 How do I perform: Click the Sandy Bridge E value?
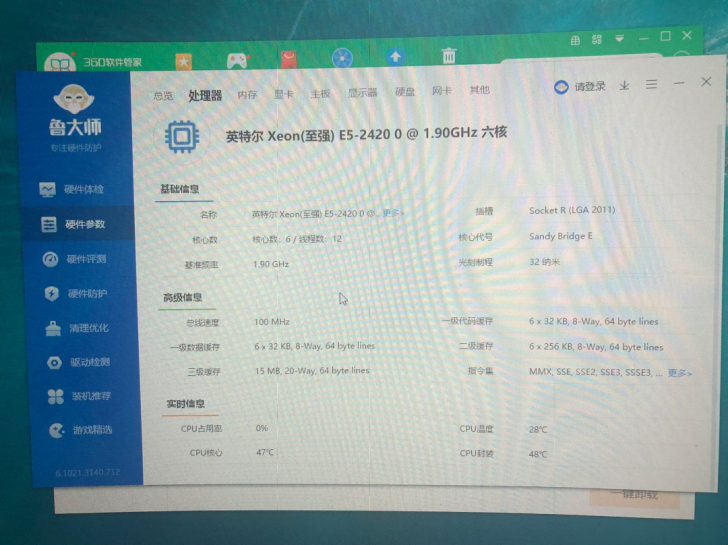tap(561, 236)
